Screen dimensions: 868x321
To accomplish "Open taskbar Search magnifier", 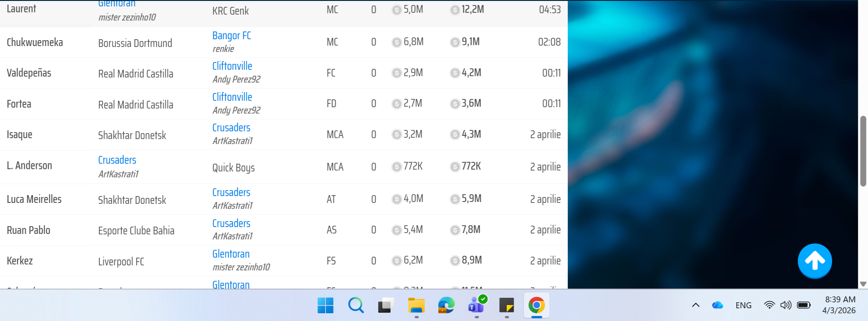I will tap(355, 305).
